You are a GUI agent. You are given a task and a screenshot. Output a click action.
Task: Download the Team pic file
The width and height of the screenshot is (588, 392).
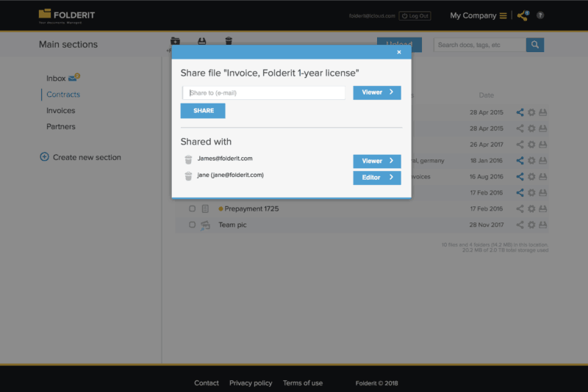point(542,225)
